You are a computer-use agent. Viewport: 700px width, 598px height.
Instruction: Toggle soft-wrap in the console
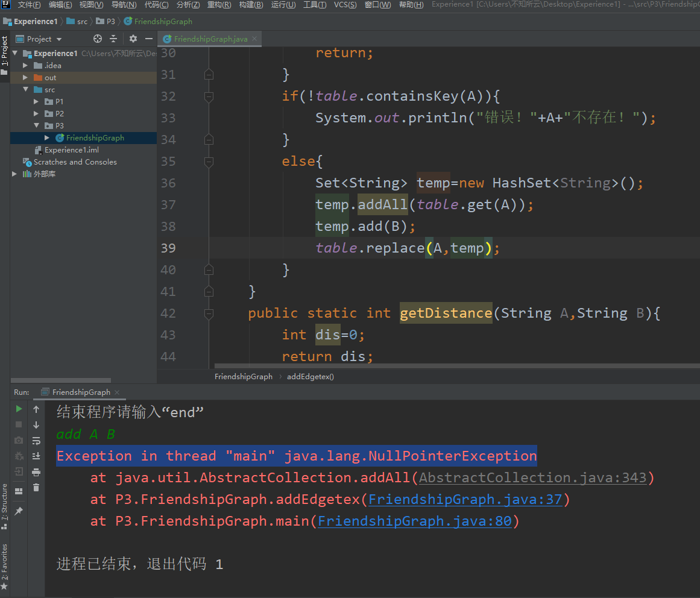tap(36, 441)
